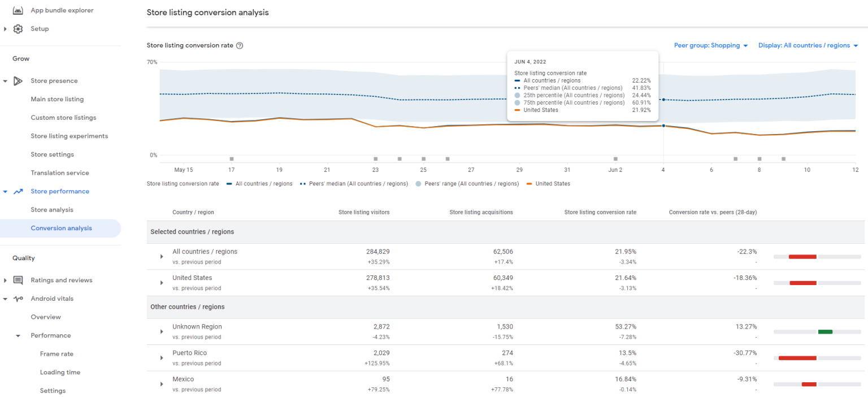This screenshot has width=868, height=397.
Task: Select the Store performance chart icon
Action: coord(18,191)
